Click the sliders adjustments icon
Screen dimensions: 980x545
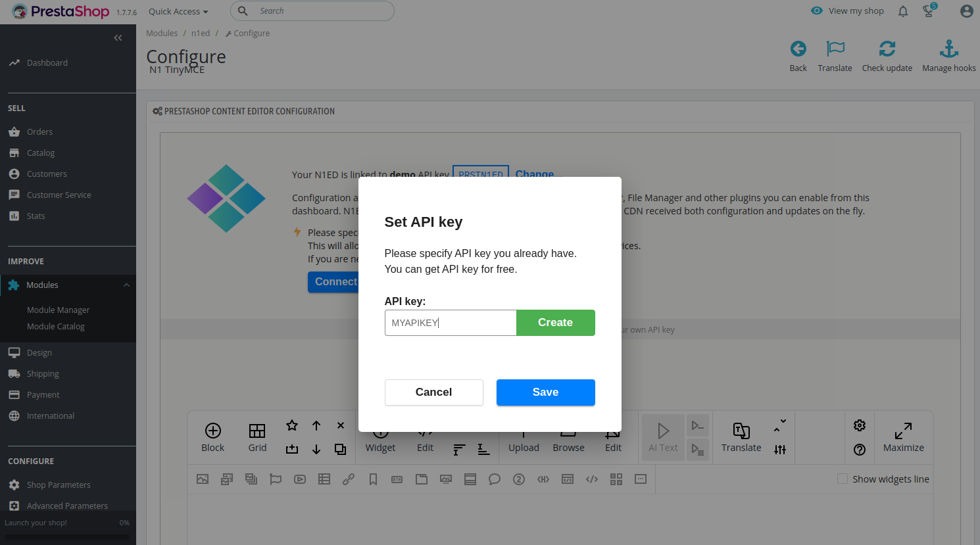click(780, 450)
